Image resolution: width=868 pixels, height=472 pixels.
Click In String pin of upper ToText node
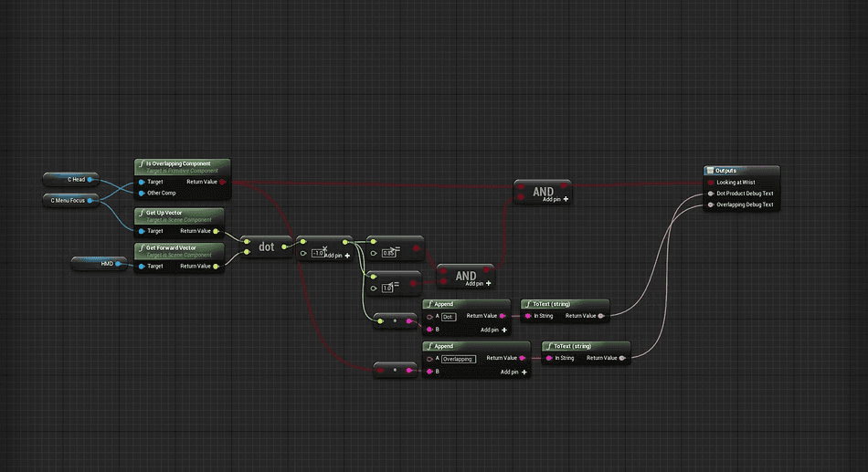pos(527,316)
